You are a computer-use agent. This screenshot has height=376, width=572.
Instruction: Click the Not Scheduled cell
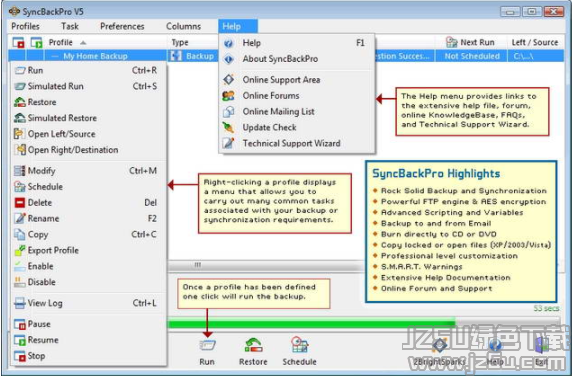coord(472,56)
